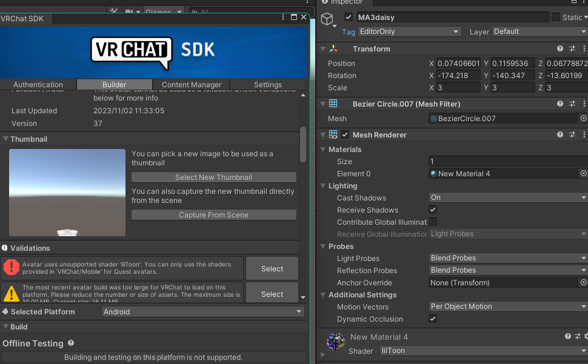Open the Mesh Renderer context menu
Viewport: 588px width, 364px height.
[584, 134]
